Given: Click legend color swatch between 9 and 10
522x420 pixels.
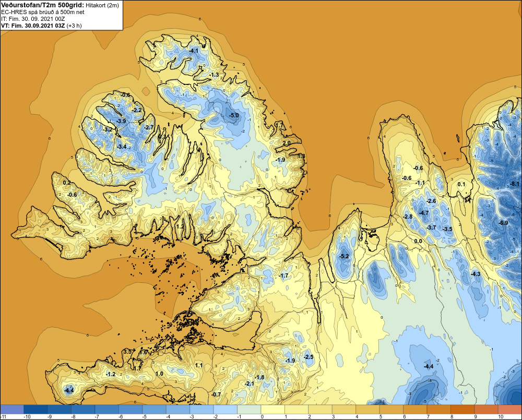Looking at the screenshot, I should point(487,409).
